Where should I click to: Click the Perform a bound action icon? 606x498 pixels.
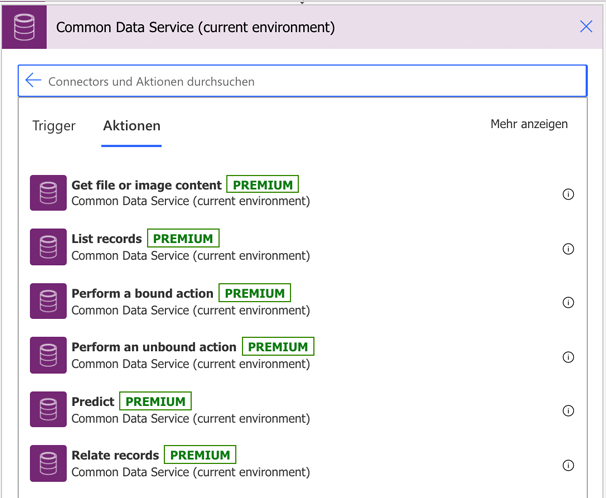coord(48,301)
